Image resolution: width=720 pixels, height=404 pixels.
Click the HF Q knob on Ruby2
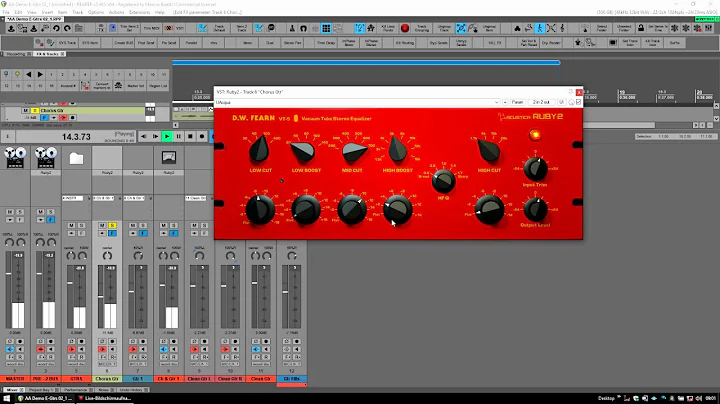[443, 181]
